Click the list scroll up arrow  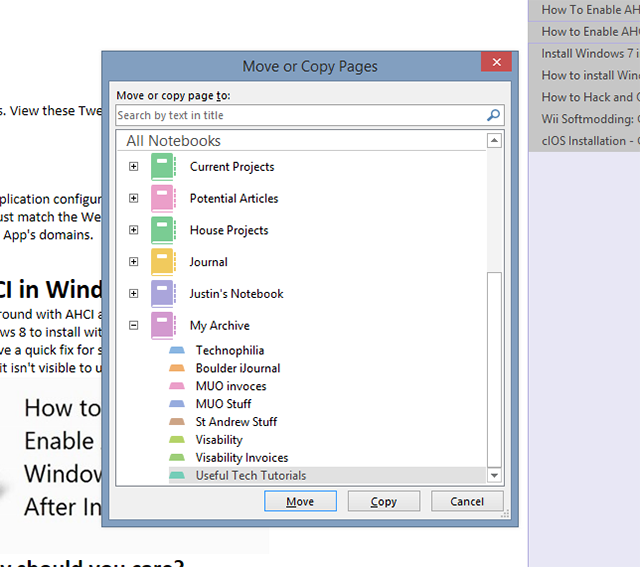[494, 141]
